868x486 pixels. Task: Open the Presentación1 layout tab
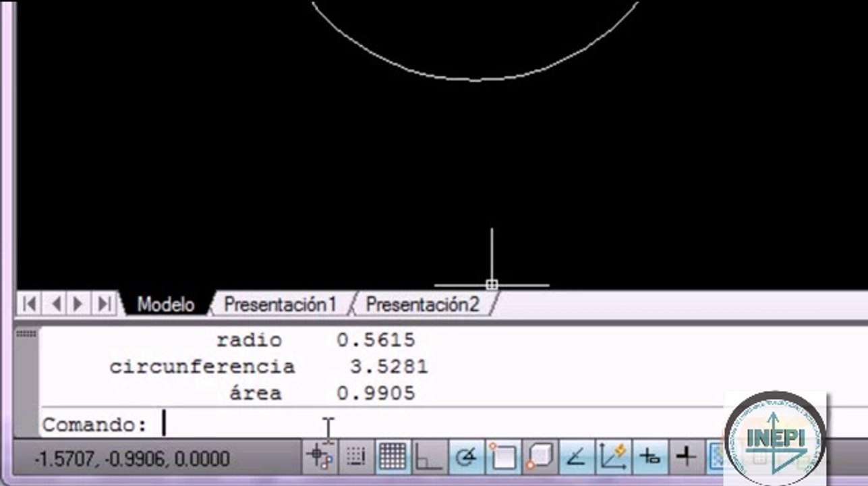coord(280,304)
